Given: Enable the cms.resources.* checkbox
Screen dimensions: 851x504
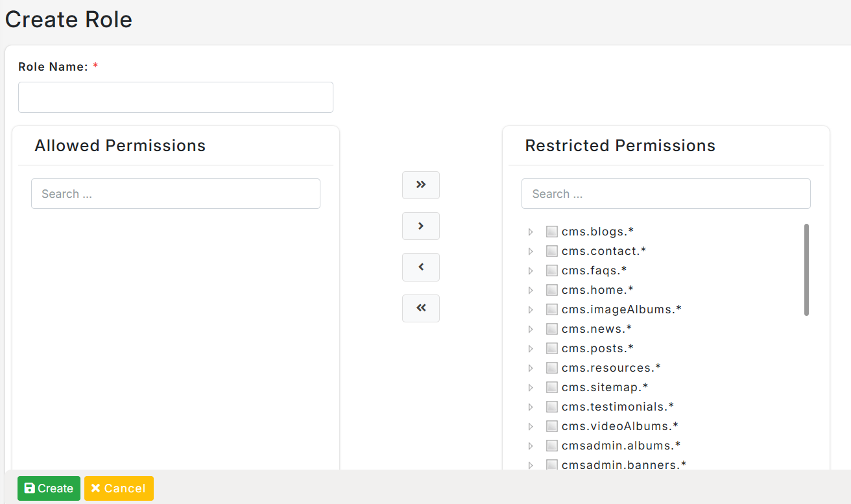Looking at the screenshot, I should [x=552, y=368].
